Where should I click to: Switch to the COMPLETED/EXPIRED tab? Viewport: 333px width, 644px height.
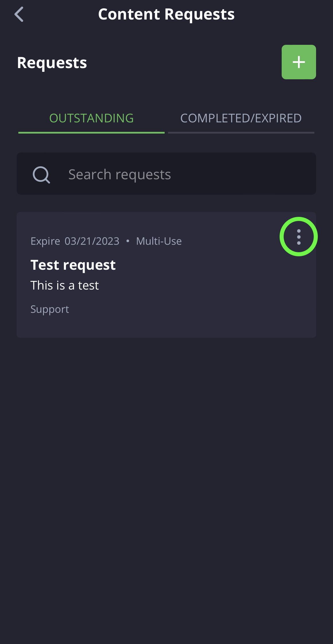coord(241,118)
